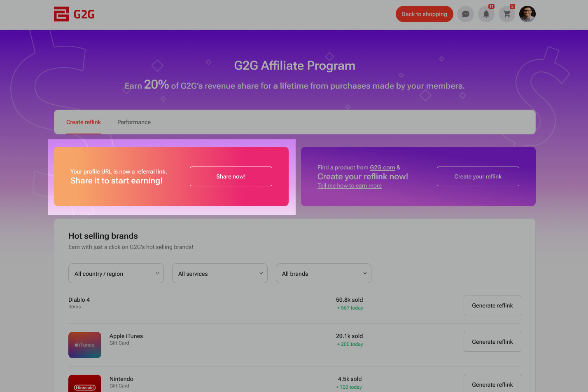Open notifications via the bell icon

pyautogui.click(x=486, y=14)
